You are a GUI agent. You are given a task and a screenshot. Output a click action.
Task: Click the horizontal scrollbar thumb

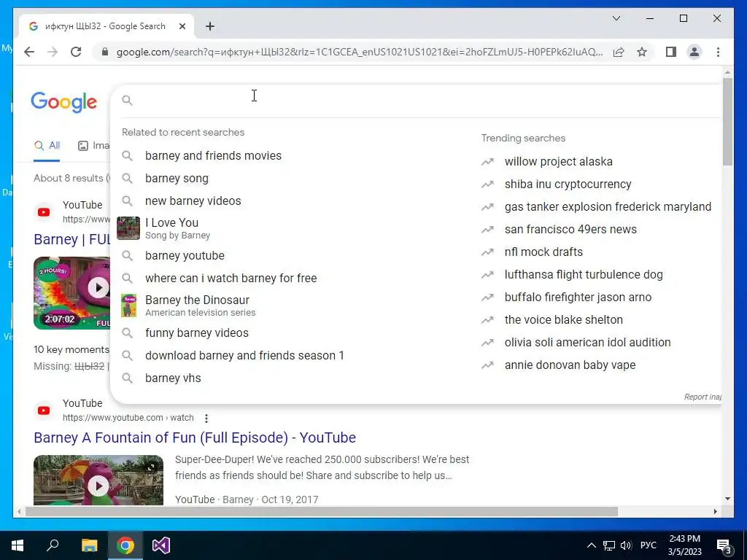coord(322,511)
